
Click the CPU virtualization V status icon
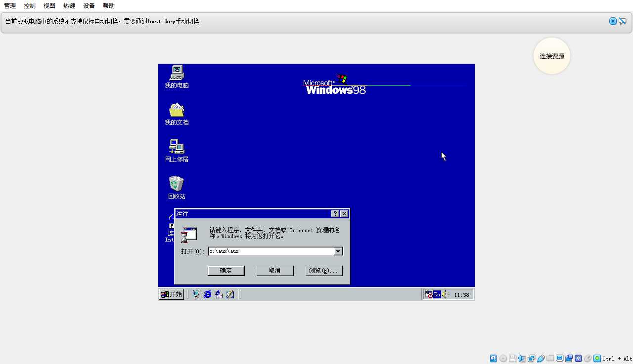click(578, 359)
